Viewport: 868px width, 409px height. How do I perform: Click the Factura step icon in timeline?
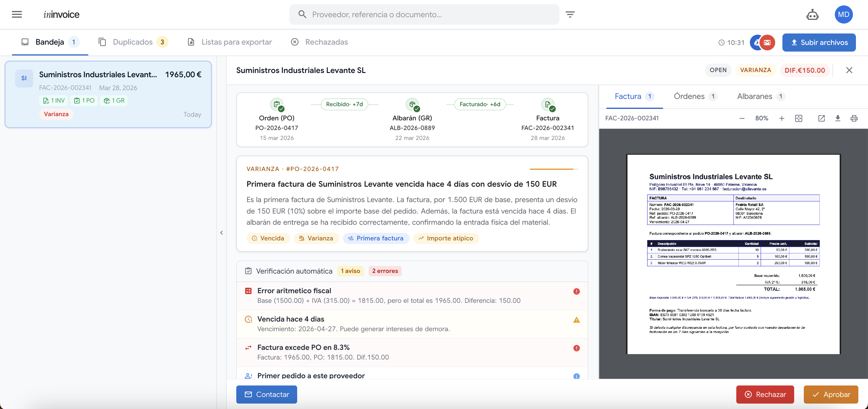[548, 105]
